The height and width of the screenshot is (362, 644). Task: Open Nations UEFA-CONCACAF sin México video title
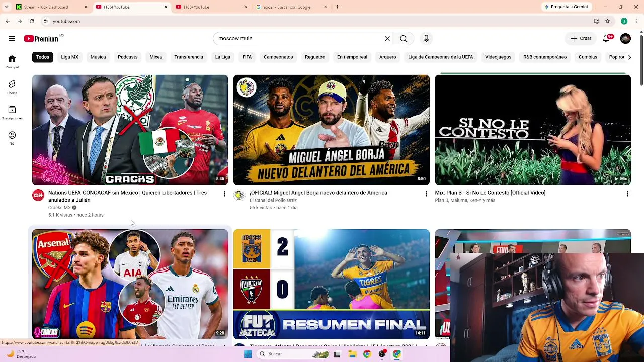[128, 196]
